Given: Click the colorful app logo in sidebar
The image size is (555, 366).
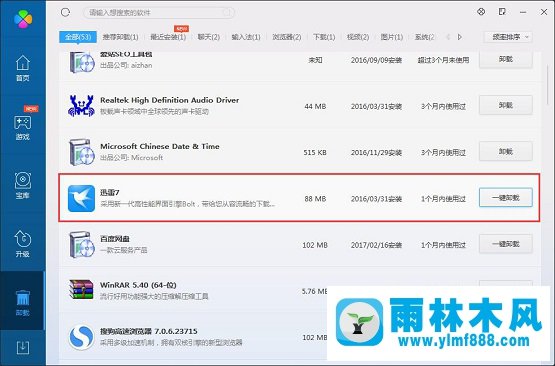Looking at the screenshot, I should tap(23, 18).
